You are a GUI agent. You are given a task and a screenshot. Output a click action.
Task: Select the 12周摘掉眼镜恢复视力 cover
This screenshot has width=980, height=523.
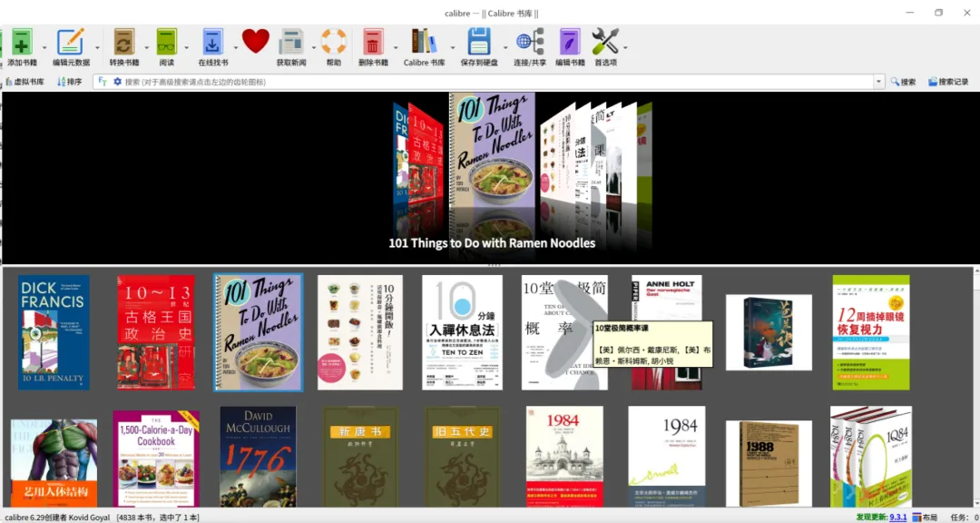tap(870, 332)
